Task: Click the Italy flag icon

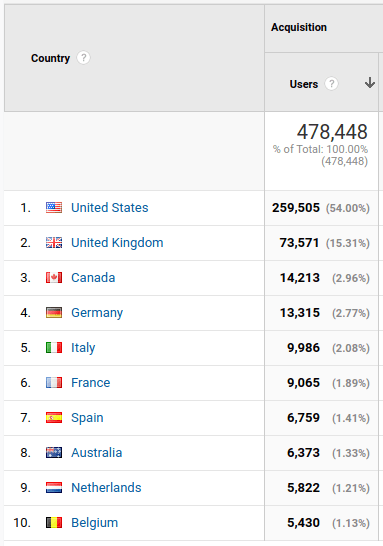Action: click(54, 348)
